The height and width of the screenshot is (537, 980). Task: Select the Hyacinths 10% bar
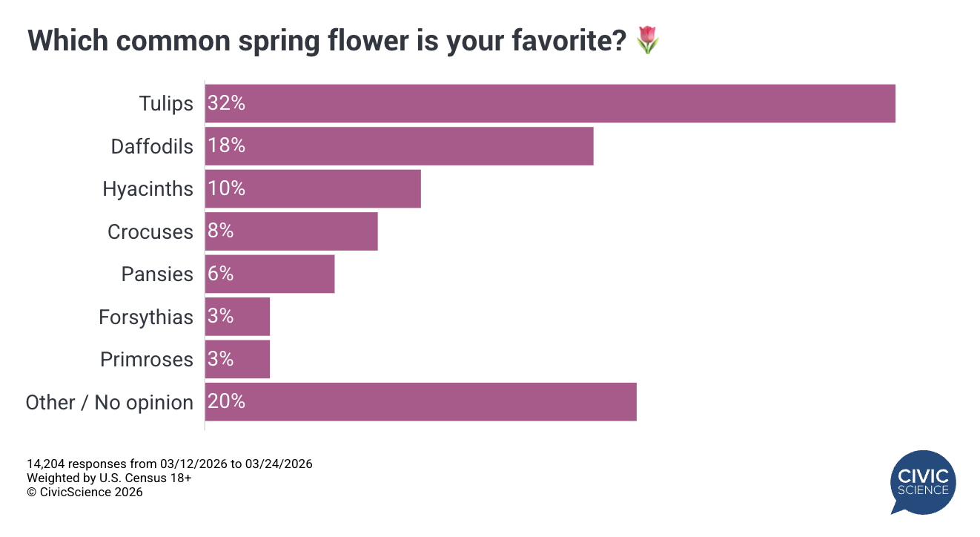click(313, 188)
